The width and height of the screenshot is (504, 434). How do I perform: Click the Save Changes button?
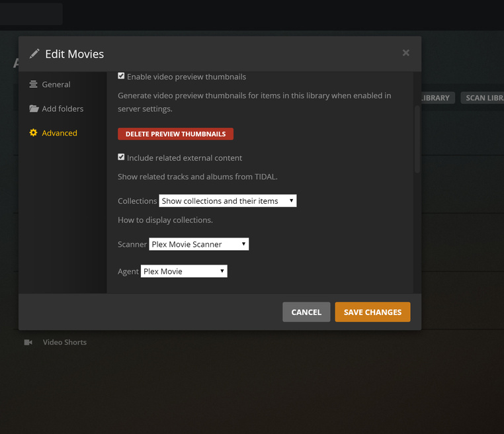[x=372, y=312]
